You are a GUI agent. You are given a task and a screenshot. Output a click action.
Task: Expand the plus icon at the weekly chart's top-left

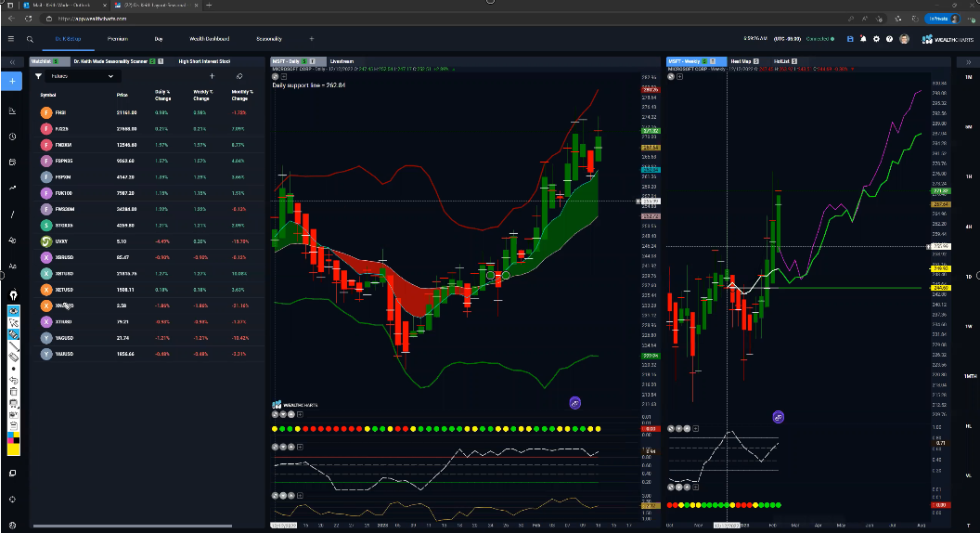(679, 77)
